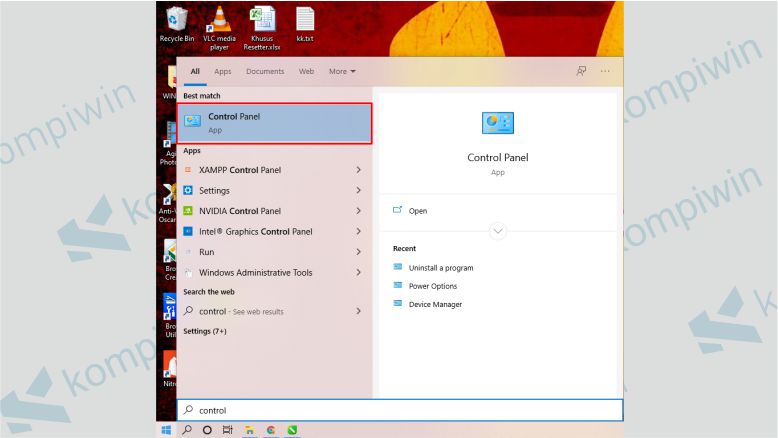
Task: Click the Power Options icon
Action: tap(397, 285)
